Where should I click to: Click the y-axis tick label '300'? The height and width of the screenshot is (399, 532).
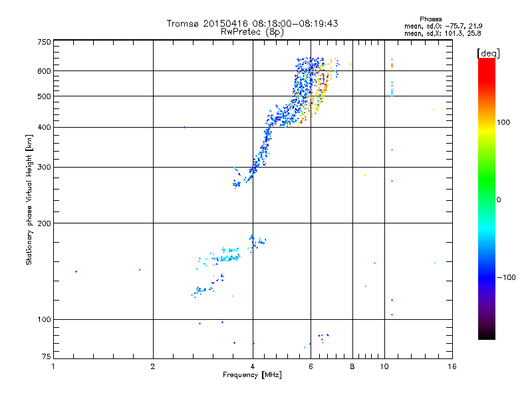coord(44,168)
